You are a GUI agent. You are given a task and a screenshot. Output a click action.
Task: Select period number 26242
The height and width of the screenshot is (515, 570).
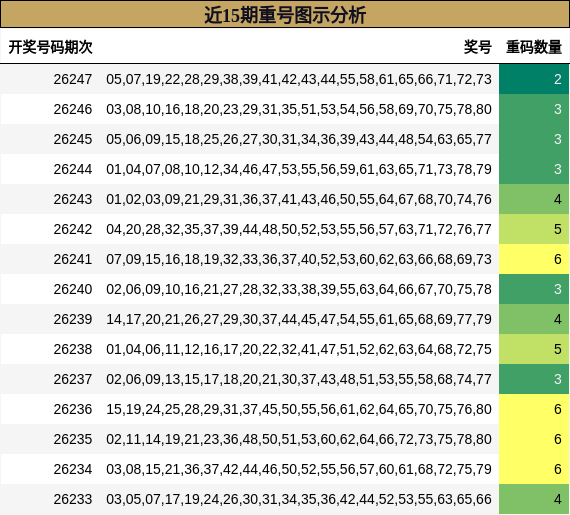[73, 229]
